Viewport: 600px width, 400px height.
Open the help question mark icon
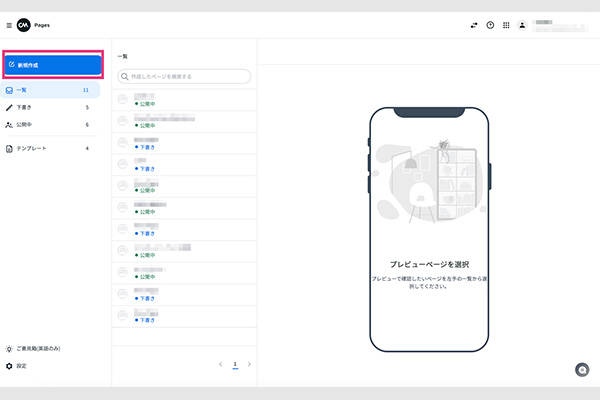(x=490, y=25)
